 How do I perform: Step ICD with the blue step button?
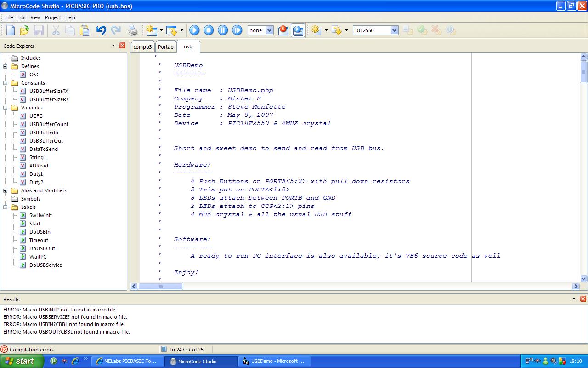click(x=237, y=30)
